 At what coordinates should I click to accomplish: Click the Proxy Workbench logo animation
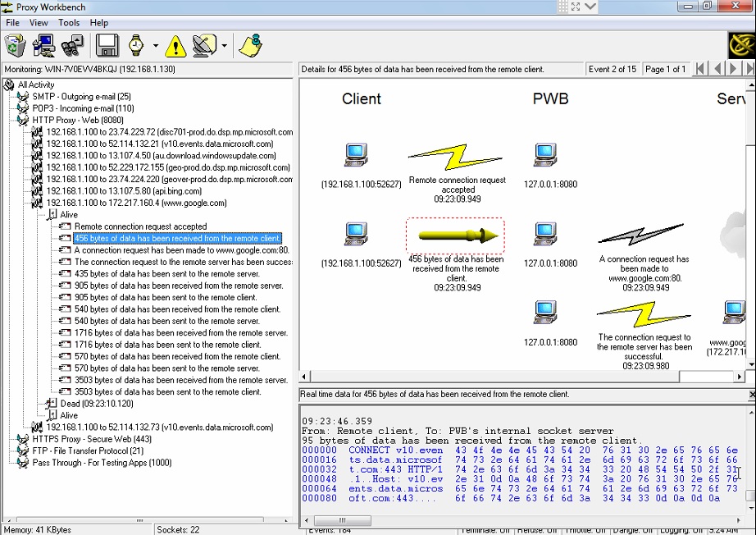742,45
